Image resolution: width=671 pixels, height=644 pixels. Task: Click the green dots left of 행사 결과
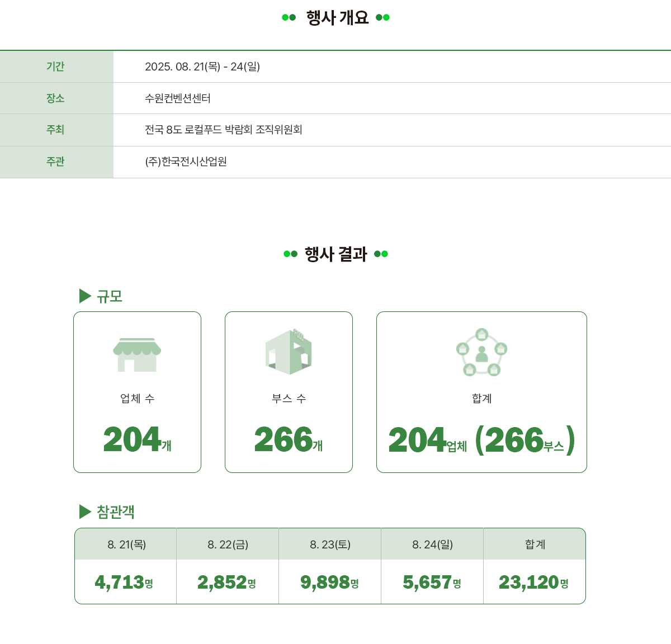coord(291,254)
